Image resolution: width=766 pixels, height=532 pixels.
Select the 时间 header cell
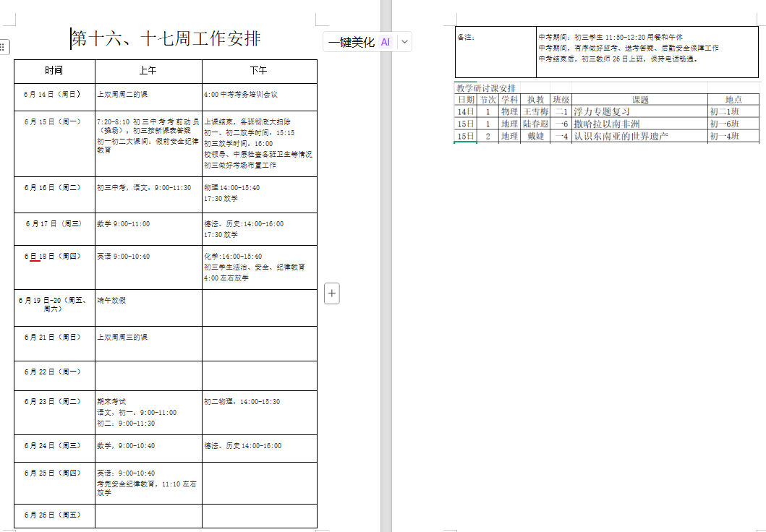pyautogui.click(x=54, y=72)
